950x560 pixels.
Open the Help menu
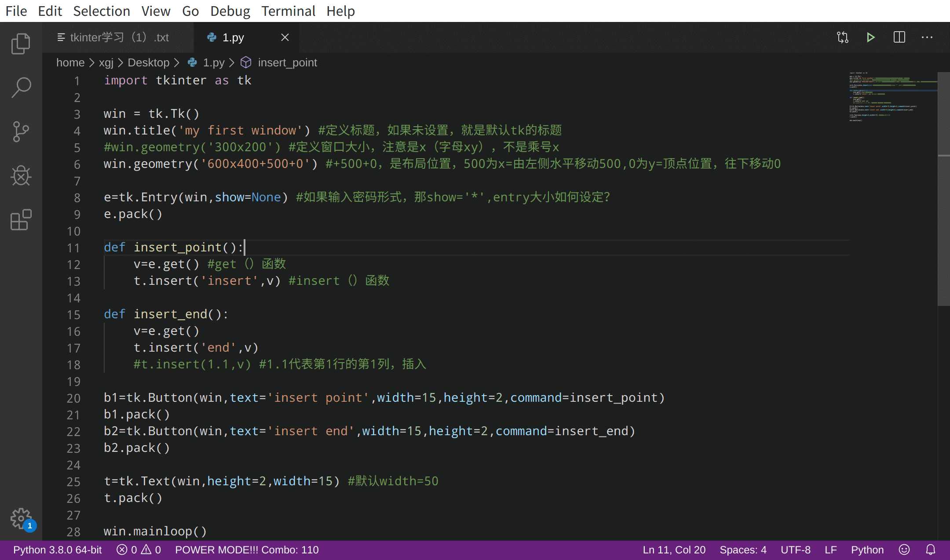pyautogui.click(x=340, y=11)
